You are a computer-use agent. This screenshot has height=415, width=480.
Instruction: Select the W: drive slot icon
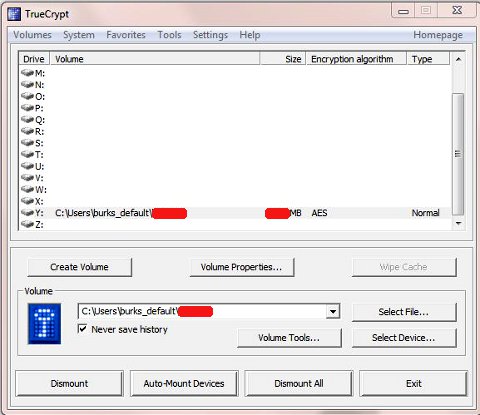(x=27, y=189)
